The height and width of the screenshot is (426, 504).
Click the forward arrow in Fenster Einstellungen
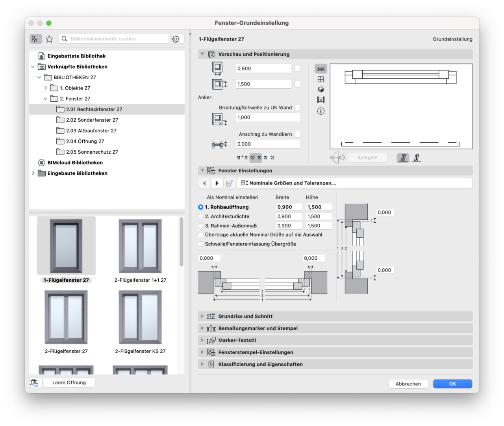[217, 183]
